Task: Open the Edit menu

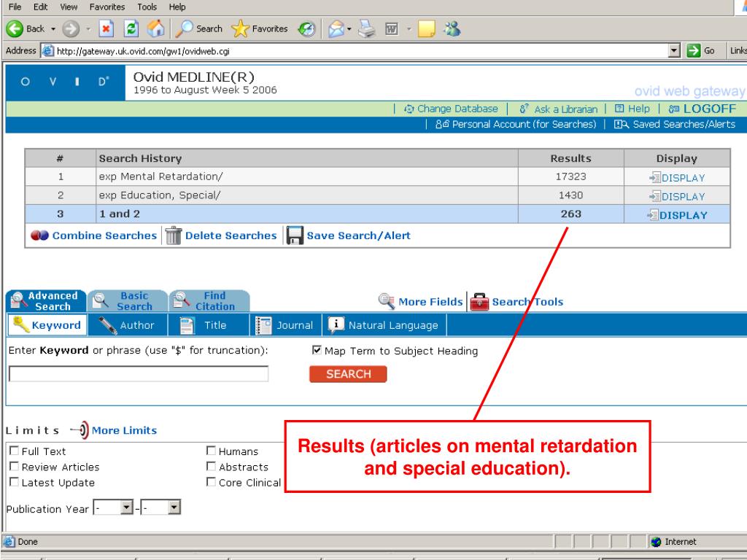Action: [41, 7]
